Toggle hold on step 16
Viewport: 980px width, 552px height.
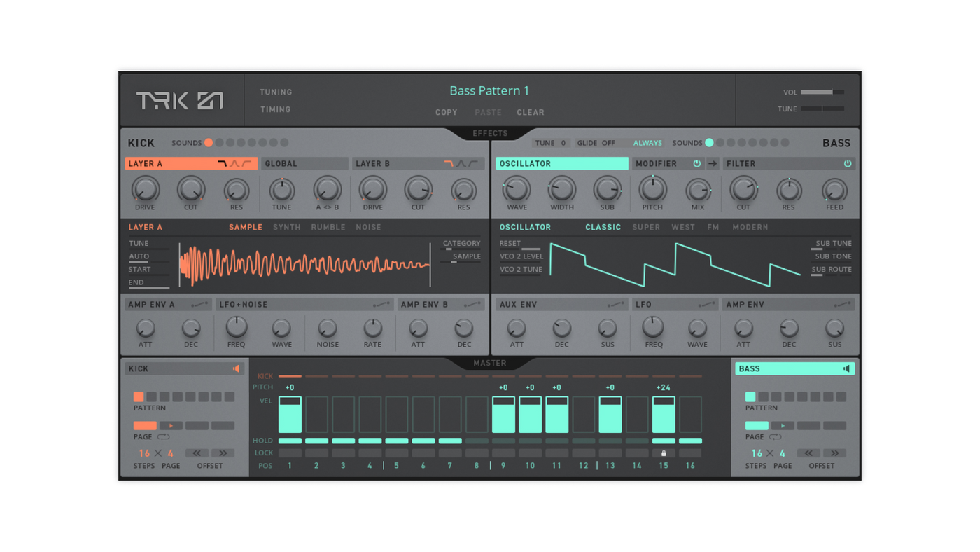coord(690,441)
